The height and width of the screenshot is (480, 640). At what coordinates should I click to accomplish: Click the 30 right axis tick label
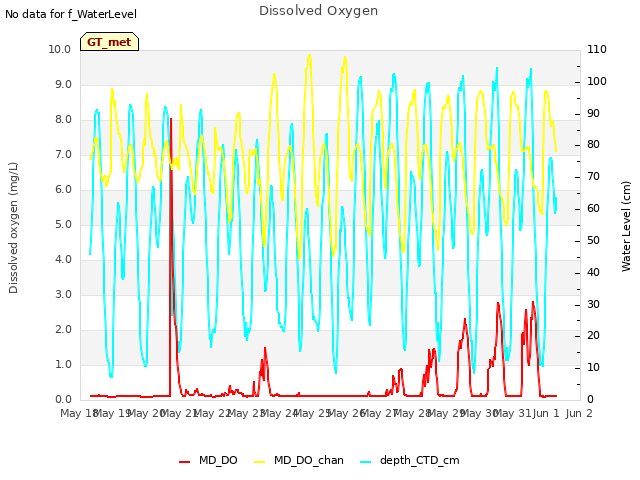pyautogui.click(x=593, y=304)
